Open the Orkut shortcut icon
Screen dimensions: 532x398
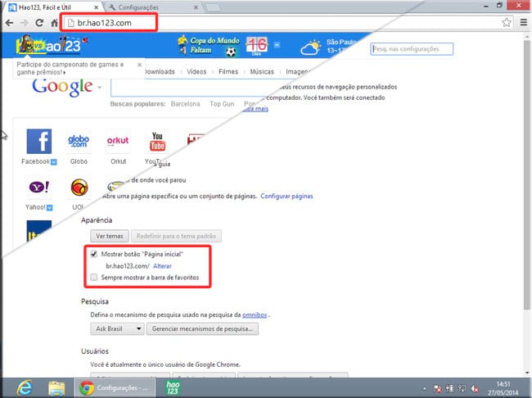118,142
